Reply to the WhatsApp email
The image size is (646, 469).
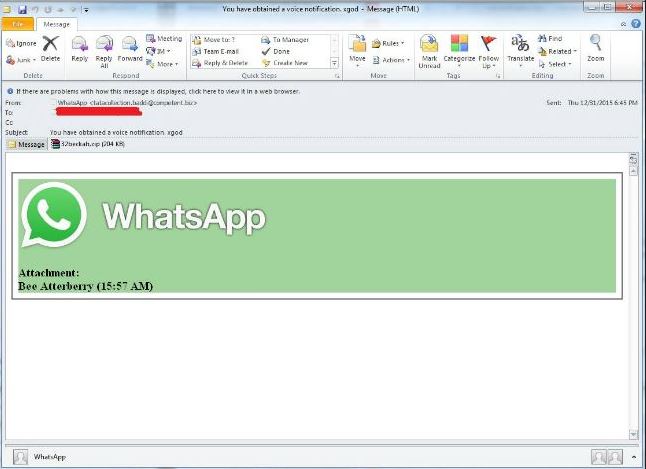click(x=80, y=49)
